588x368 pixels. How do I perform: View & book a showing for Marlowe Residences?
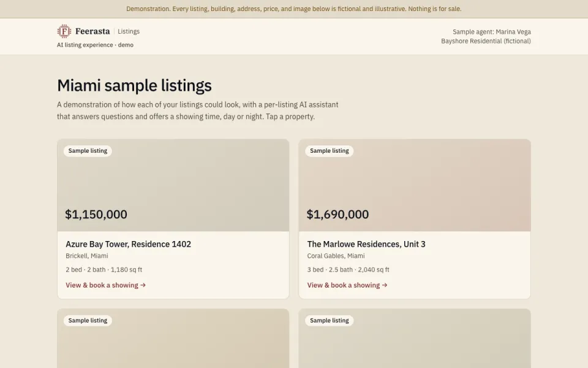(x=347, y=285)
